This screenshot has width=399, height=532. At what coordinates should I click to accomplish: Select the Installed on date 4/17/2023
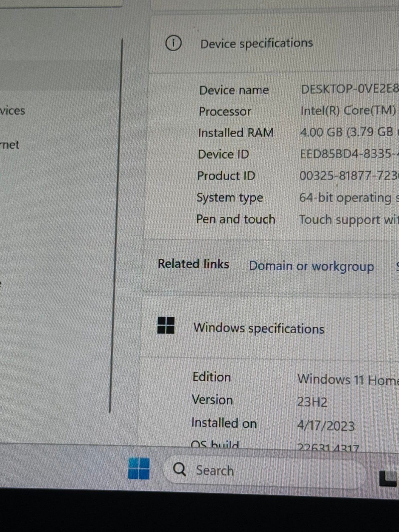pyautogui.click(x=326, y=426)
